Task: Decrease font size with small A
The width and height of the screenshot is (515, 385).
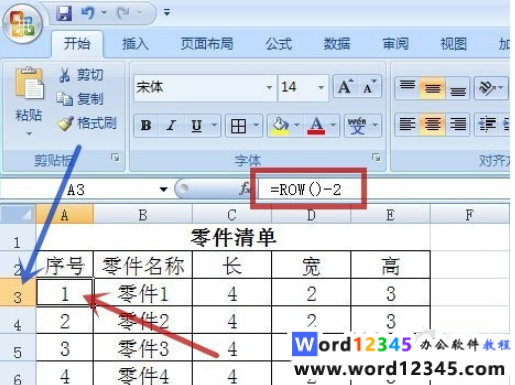Action: coord(369,87)
